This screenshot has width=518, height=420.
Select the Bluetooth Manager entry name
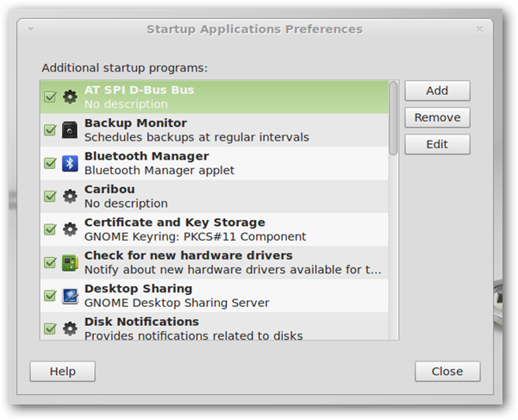pos(147,156)
